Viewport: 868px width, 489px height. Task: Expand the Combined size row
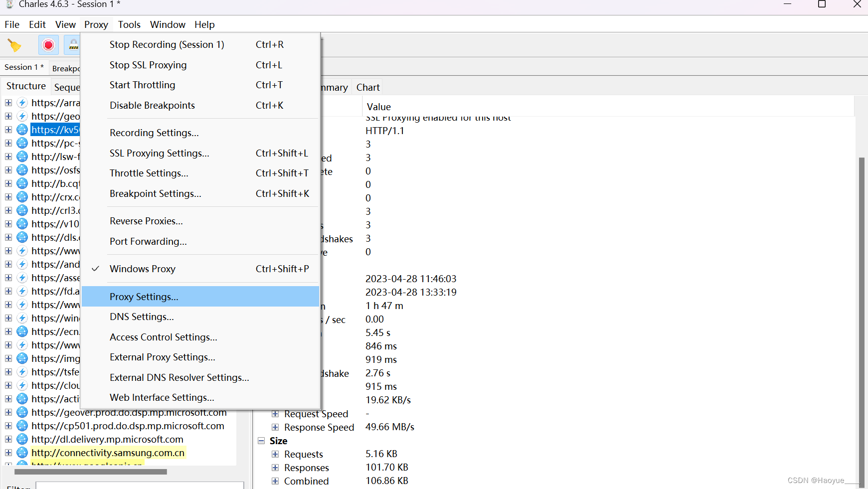click(x=275, y=481)
